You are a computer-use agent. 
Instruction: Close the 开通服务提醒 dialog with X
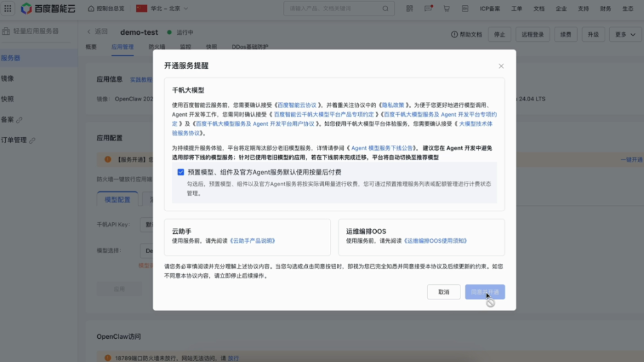click(x=501, y=66)
